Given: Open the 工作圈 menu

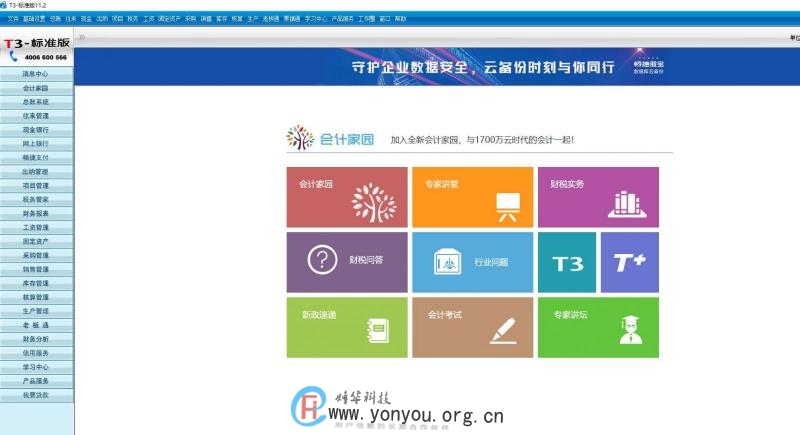Looking at the screenshot, I should [x=366, y=19].
